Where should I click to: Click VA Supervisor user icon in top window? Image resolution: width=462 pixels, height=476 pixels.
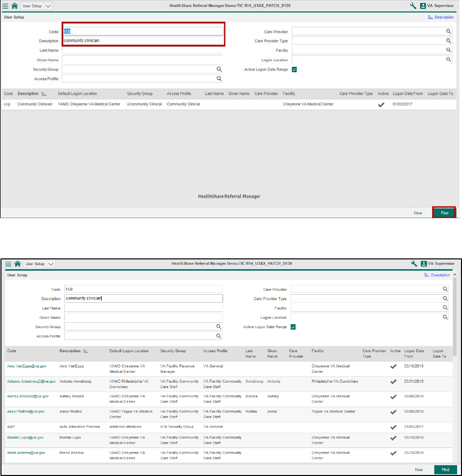(x=423, y=6)
